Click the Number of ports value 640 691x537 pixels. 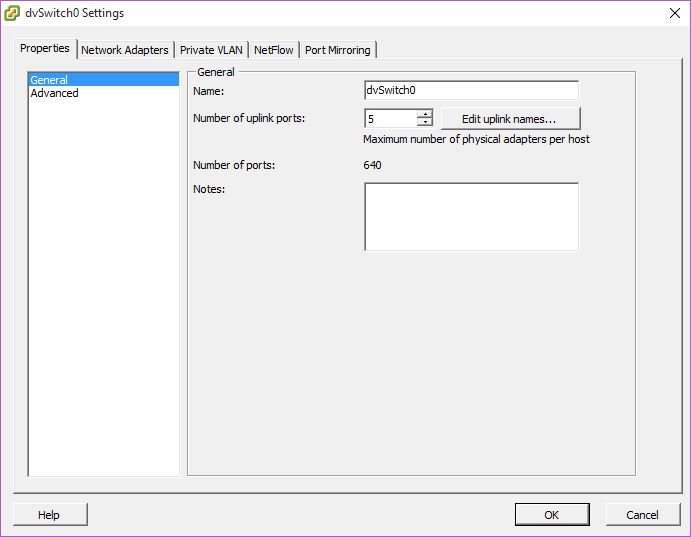[372, 165]
